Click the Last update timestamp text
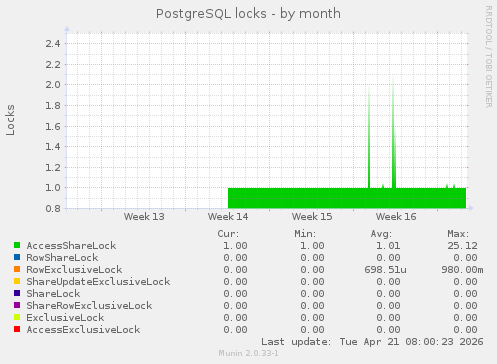Viewport: 497px width, 364px height. 372,342
